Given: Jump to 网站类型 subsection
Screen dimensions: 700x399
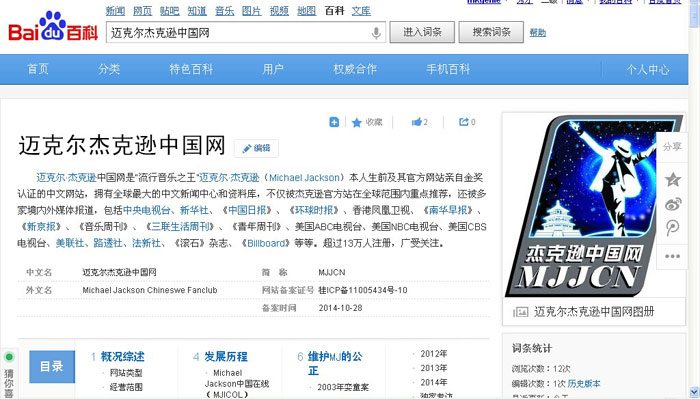Looking at the screenshot, I should click(x=126, y=373).
